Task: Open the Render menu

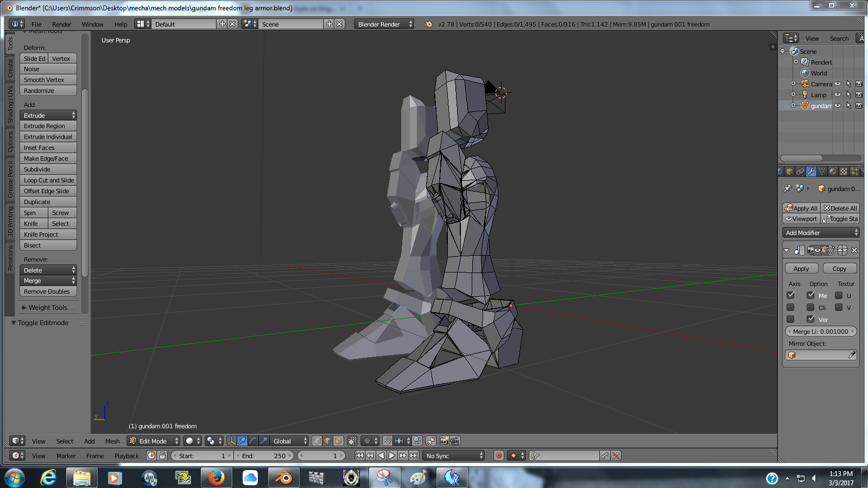Action: click(62, 24)
